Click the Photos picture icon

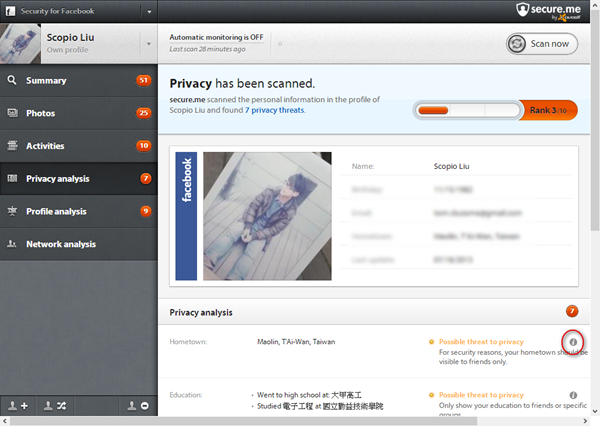coord(13,113)
